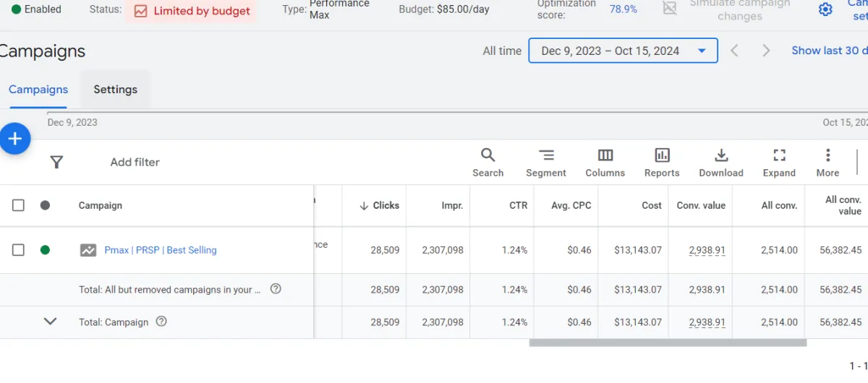Check the Pmax | PRSP | Best Selling row checkbox
Viewport: 868px width, 383px height.
coord(18,250)
